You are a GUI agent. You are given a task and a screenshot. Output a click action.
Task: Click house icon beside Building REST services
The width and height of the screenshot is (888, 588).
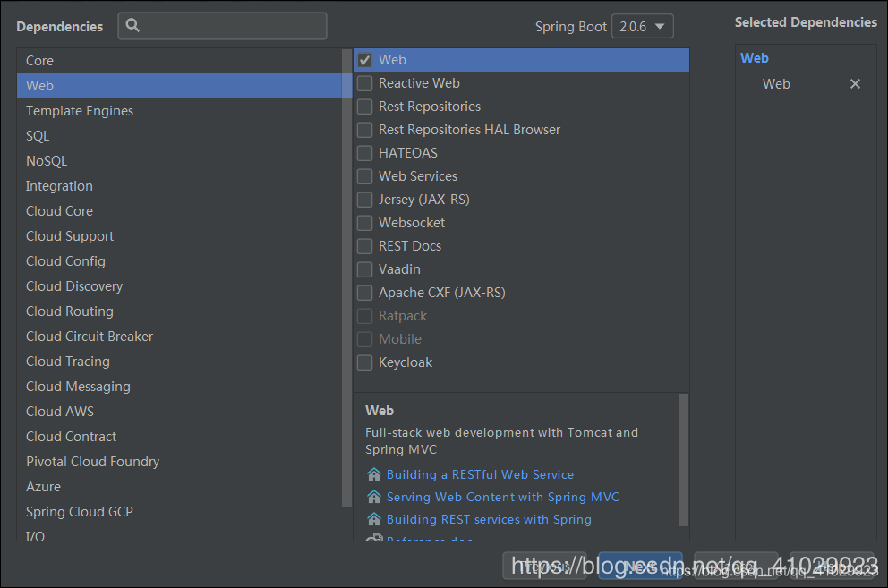pyautogui.click(x=374, y=519)
